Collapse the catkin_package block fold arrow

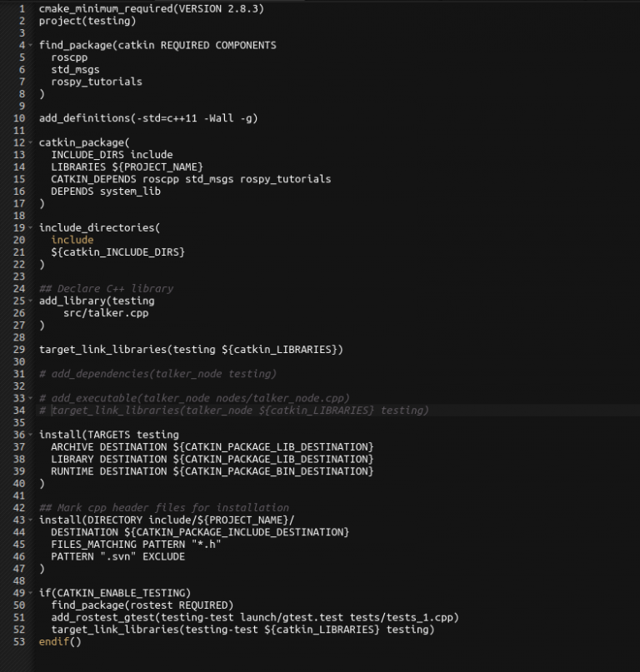[31, 142]
